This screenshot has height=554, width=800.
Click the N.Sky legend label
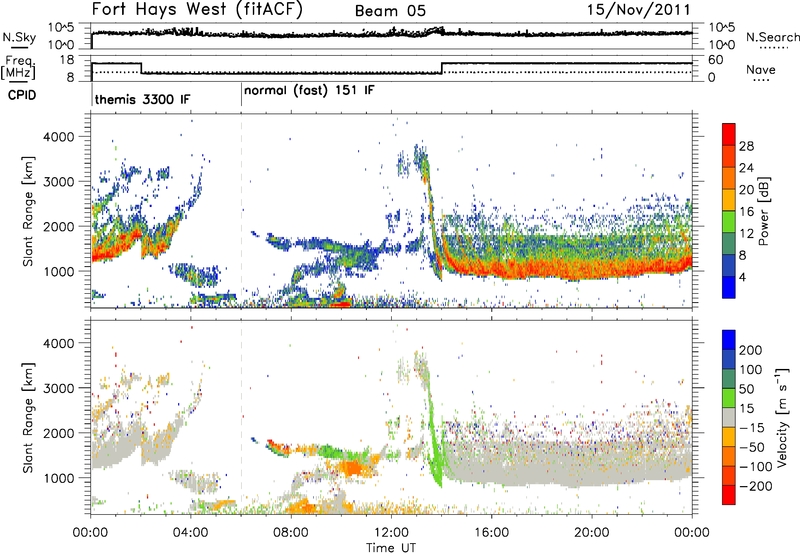(19, 38)
